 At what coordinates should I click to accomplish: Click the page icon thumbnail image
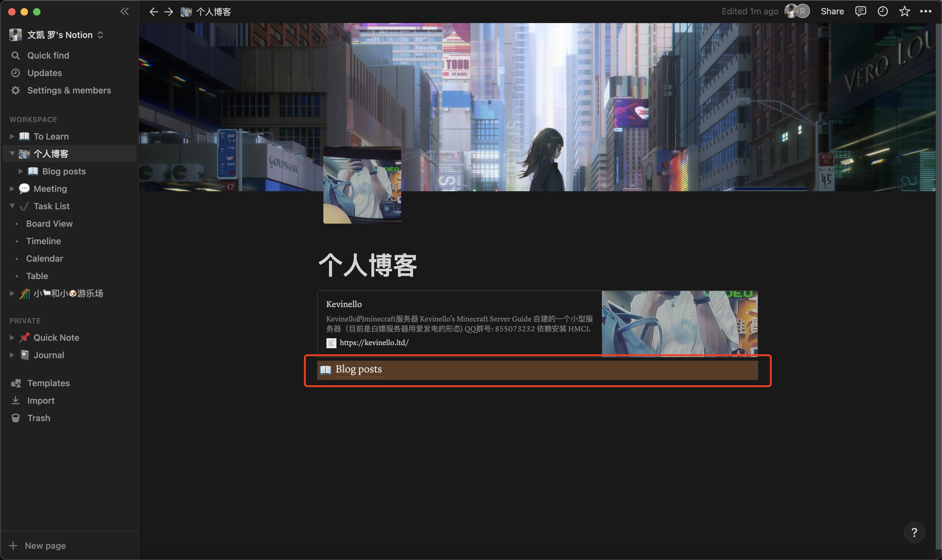[362, 185]
